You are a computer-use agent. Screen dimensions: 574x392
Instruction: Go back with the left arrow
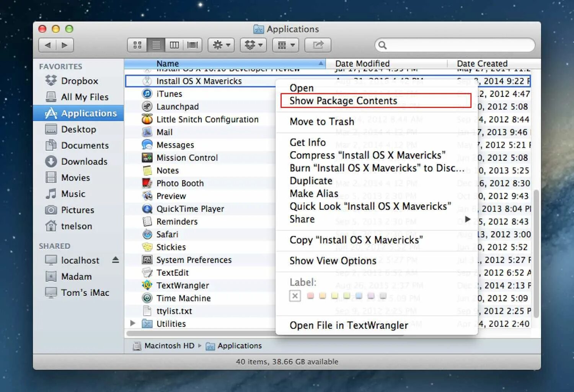(47, 45)
